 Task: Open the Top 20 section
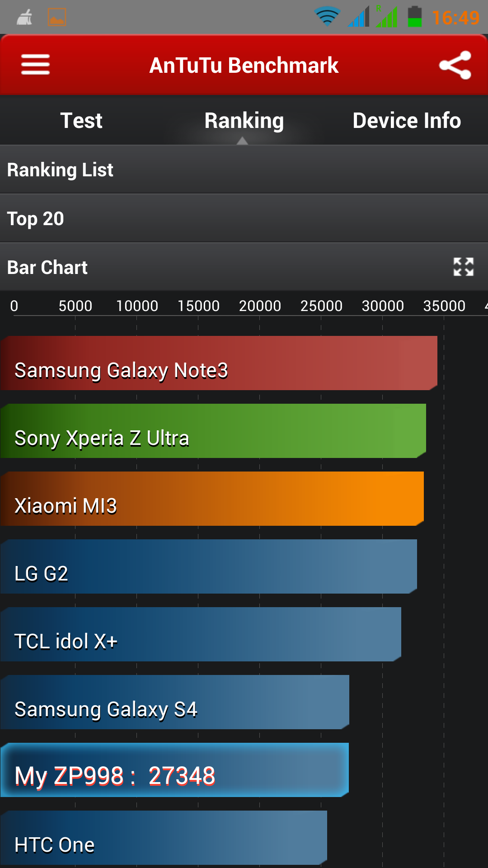click(x=244, y=218)
